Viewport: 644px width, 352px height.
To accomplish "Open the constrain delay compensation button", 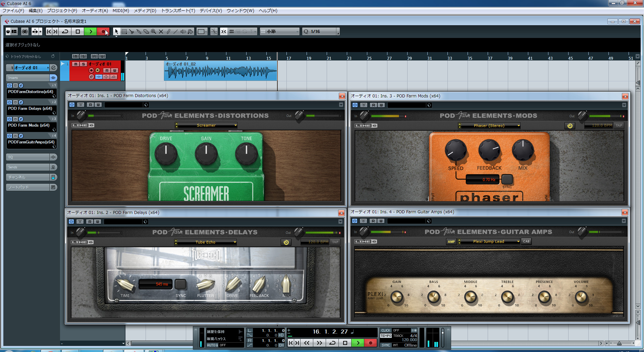I will click(25, 32).
